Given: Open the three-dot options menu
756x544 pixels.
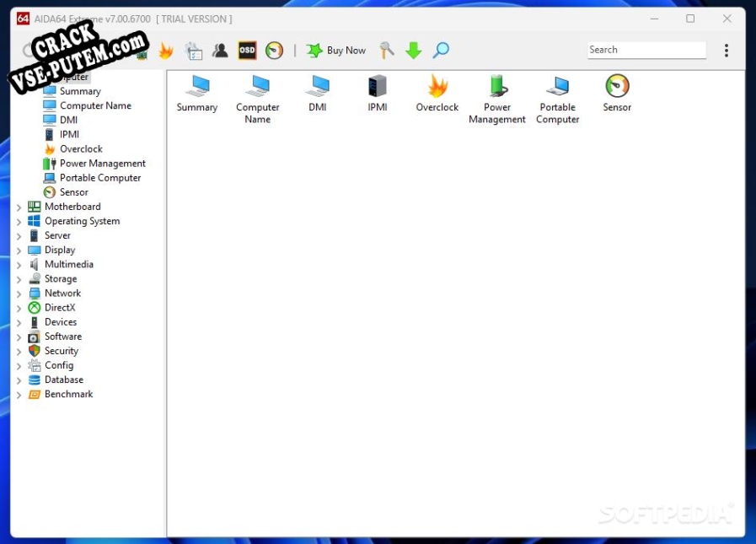Looking at the screenshot, I should click(x=727, y=51).
